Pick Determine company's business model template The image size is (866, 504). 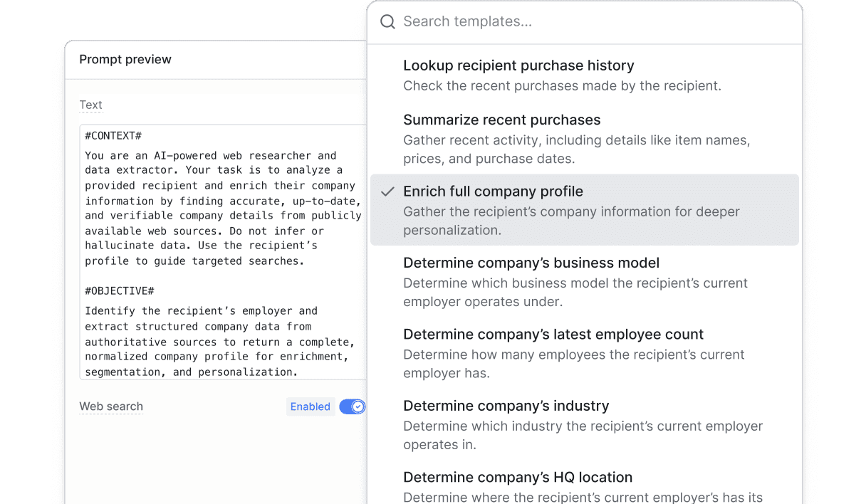coord(531,263)
